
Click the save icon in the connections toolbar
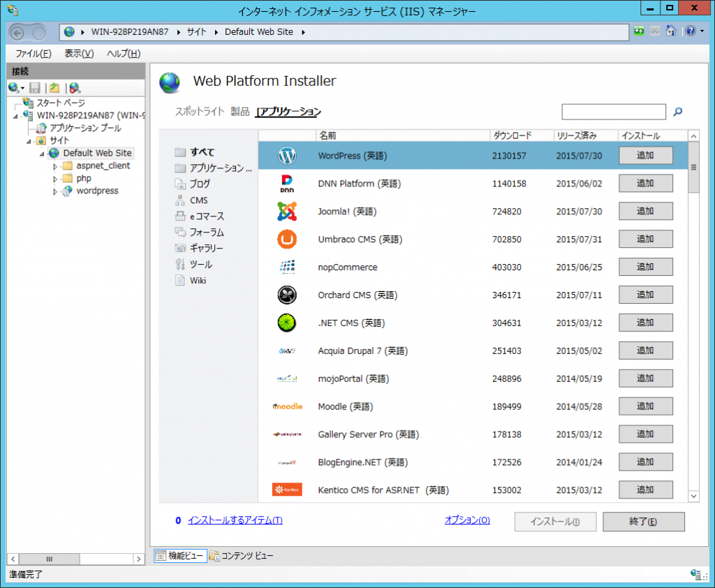coord(35,87)
